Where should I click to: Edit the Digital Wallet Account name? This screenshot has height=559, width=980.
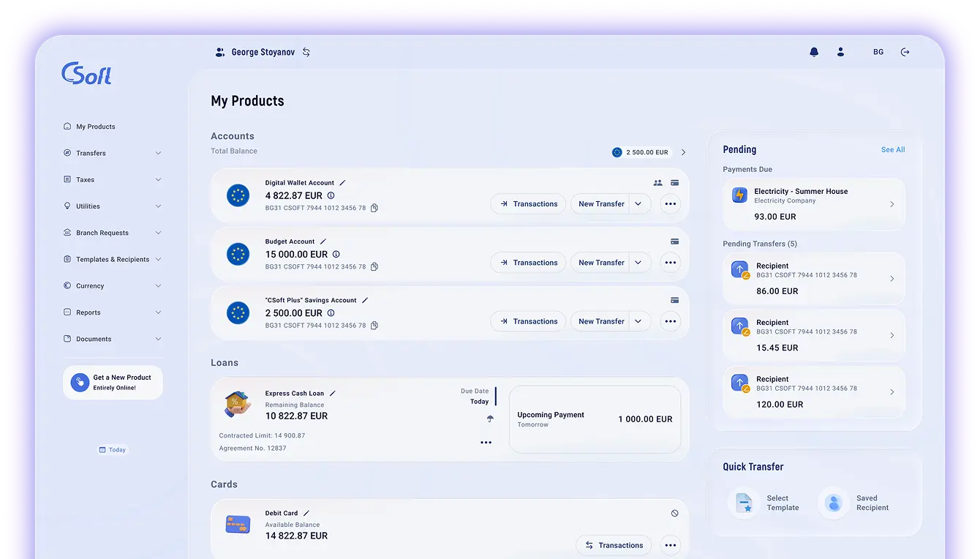tap(342, 183)
